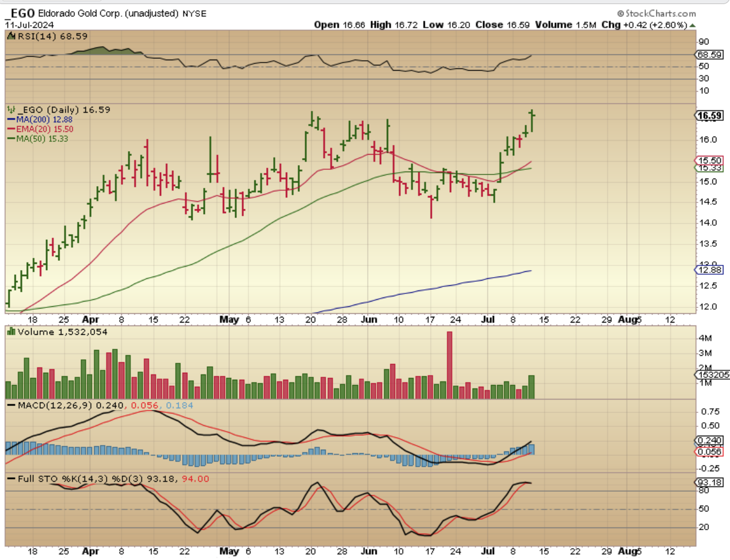730x560 pixels.
Task: Click the red 0.056 MACD signal value in label
Action: (x=145, y=405)
